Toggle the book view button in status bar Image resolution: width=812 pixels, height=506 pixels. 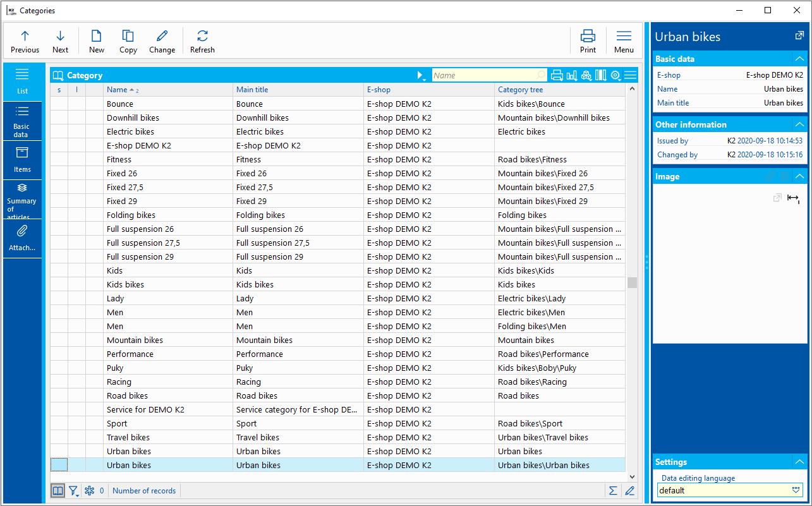(x=58, y=491)
